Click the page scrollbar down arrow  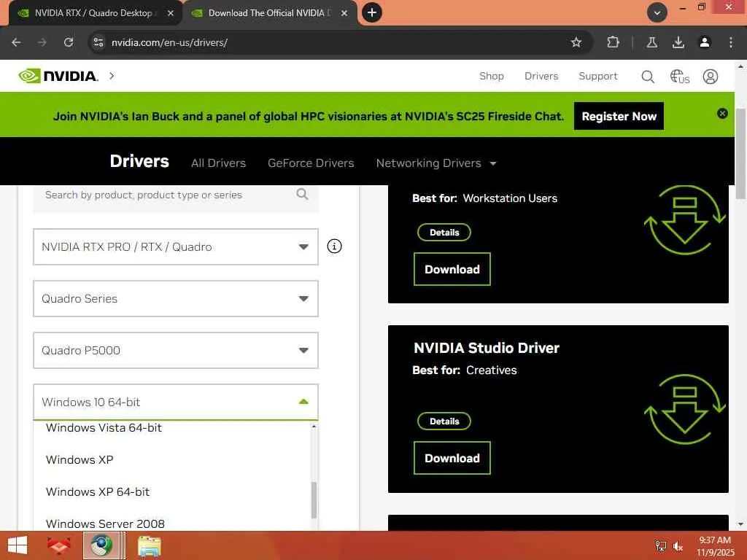(x=741, y=524)
